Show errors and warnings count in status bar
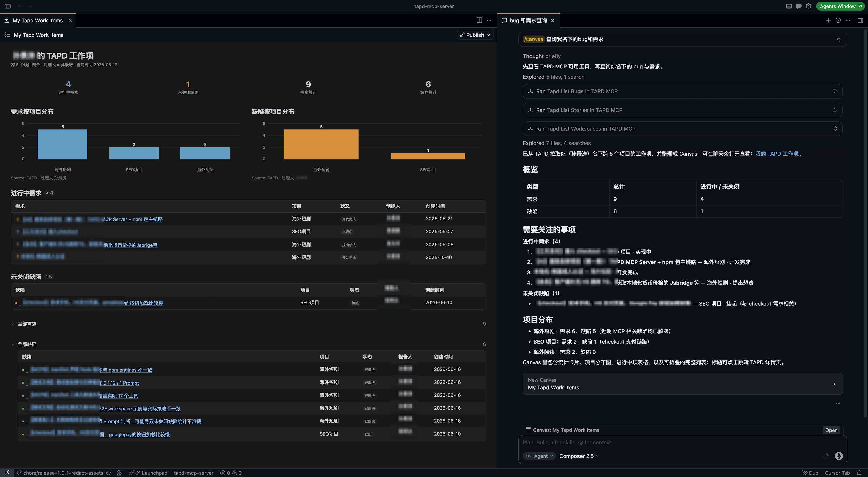The image size is (868, 477). tap(231, 473)
